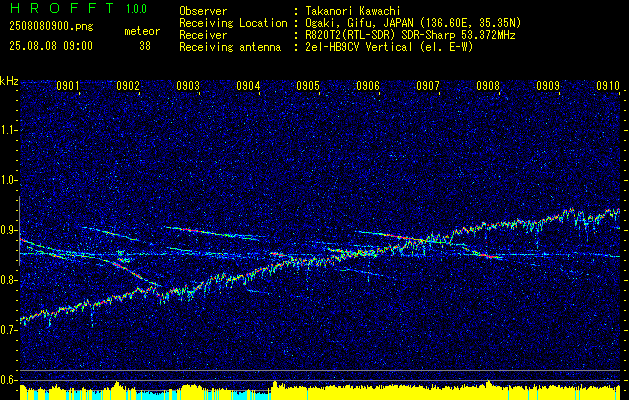Click the 0910 time marker
The height and width of the screenshot is (400, 629).
tap(608, 86)
